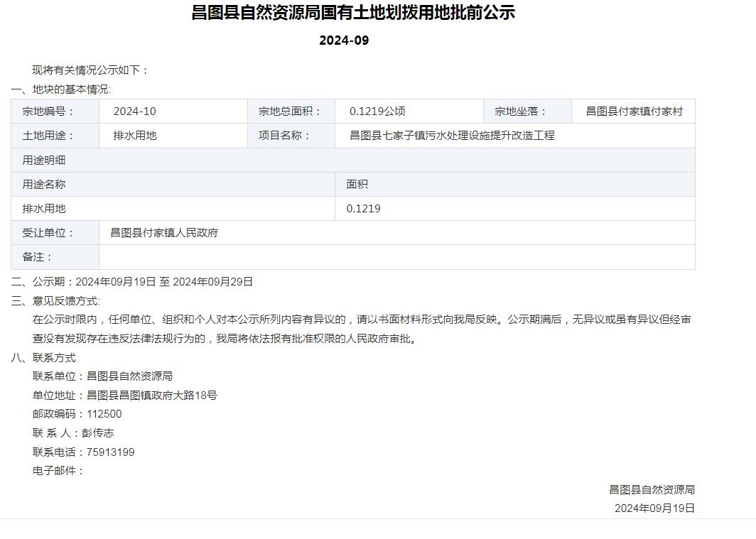The width and height of the screenshot is (756, 539).
Task: Click the page title 昌图县自然资源局国有土地划拨用地批前公示
Action: (x=353, y=13)
